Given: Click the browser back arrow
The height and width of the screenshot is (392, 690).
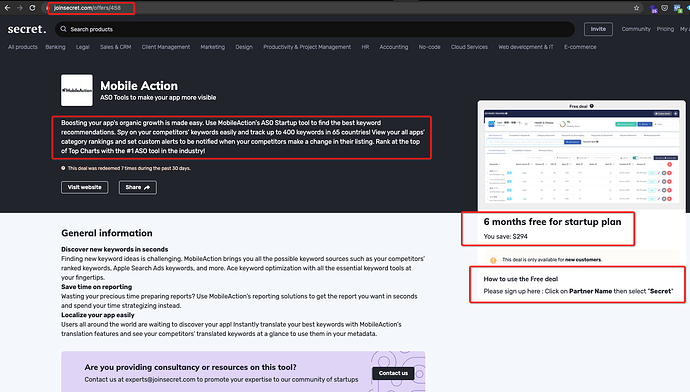Looking at the screenshot, I should [7, 8].
